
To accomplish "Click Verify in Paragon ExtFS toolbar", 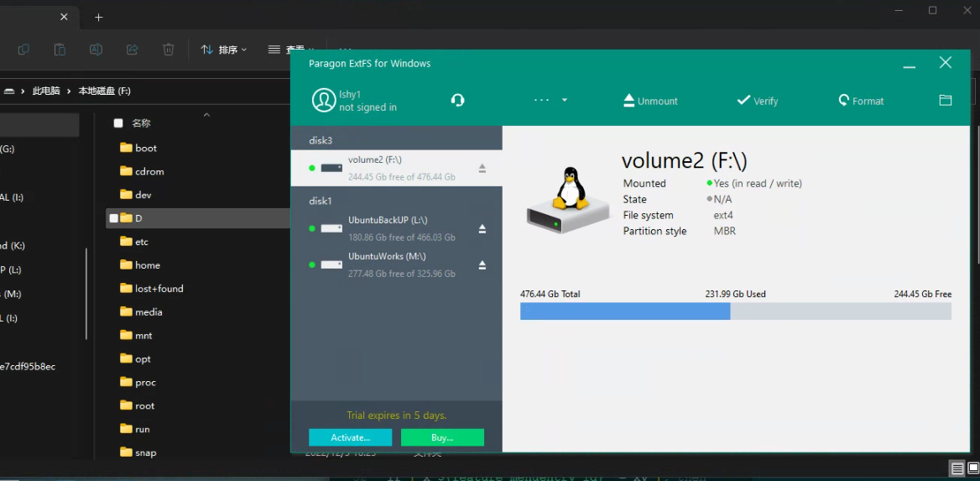I will [757, 101].
